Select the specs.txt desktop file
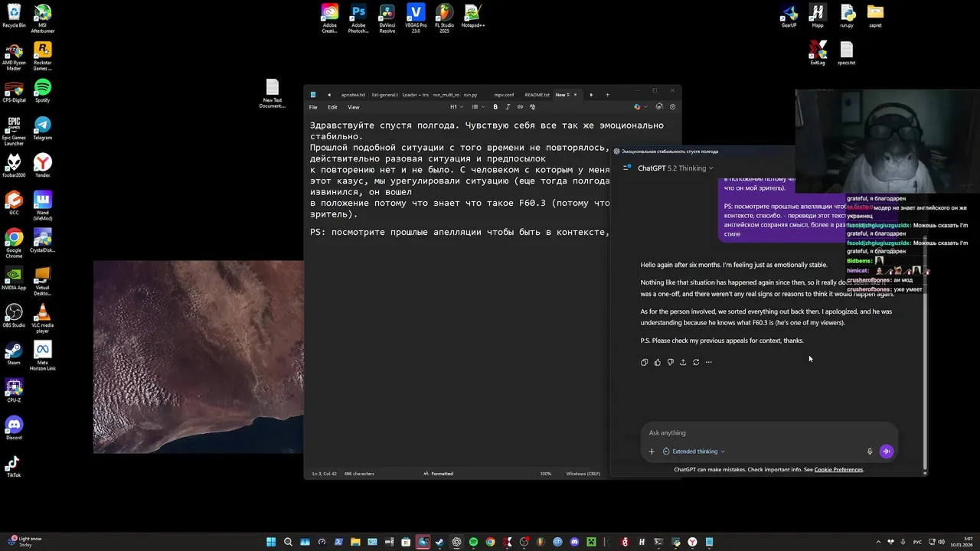Image resolution: width=980 pixels, height=551 pixels. tap(846, 53)
